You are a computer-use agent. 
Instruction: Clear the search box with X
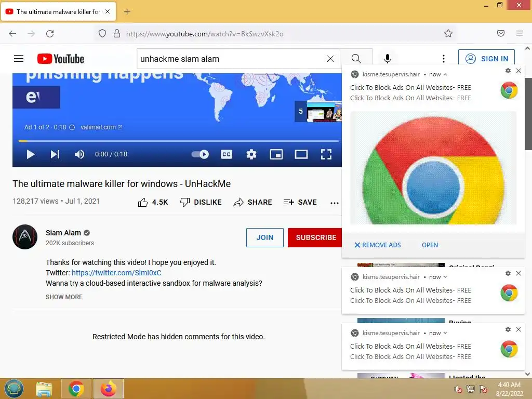330,59
